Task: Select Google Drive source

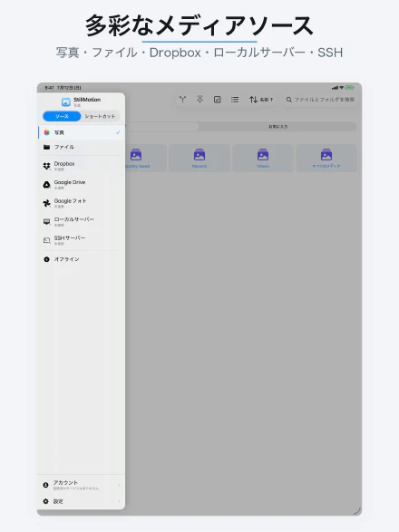Action: (81, 184)
